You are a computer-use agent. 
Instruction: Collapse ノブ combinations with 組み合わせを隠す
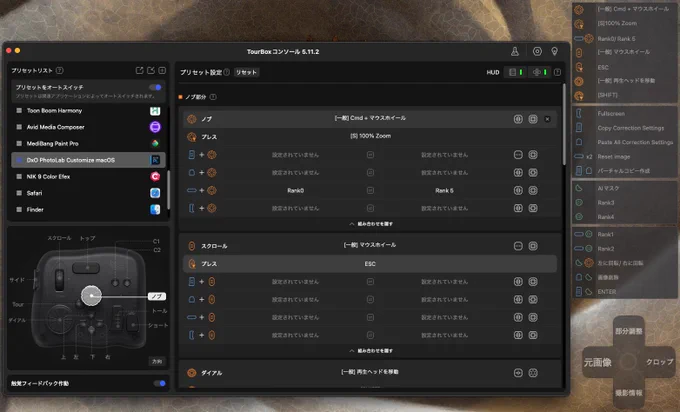(x=371, y=224)
